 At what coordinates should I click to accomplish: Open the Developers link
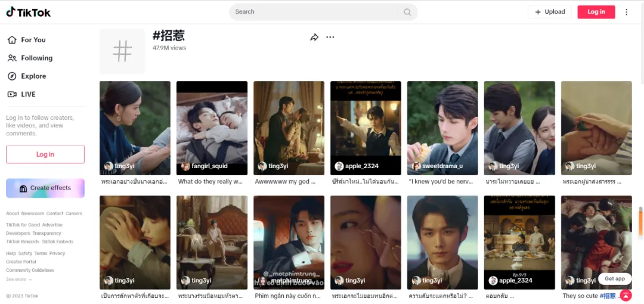(18, 233)
